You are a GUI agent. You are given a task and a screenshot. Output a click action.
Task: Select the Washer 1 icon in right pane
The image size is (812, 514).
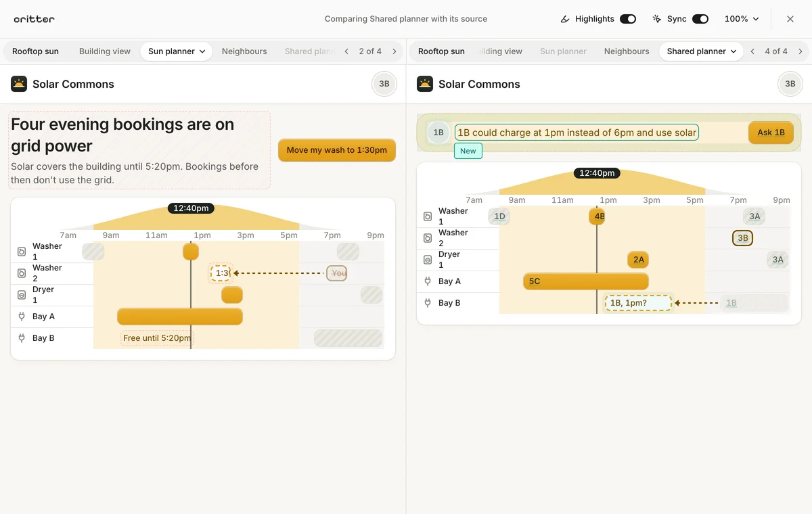(428, 216)
